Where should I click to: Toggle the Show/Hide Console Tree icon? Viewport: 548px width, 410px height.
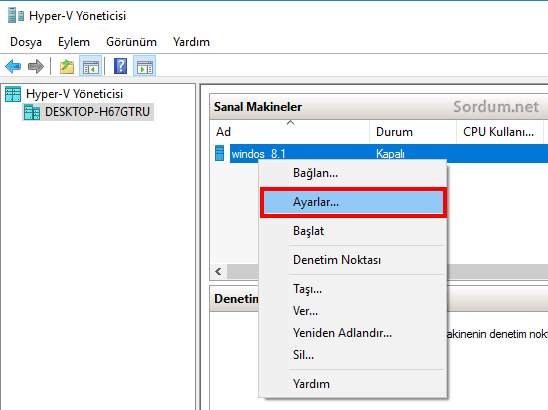point(91,66)
